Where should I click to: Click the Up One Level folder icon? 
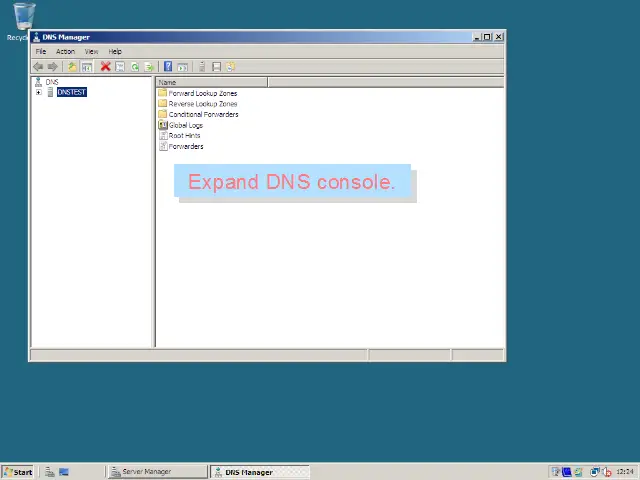72,67
